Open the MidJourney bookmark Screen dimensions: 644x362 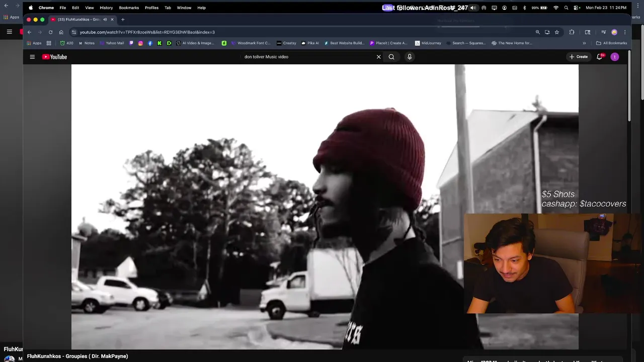428,43
